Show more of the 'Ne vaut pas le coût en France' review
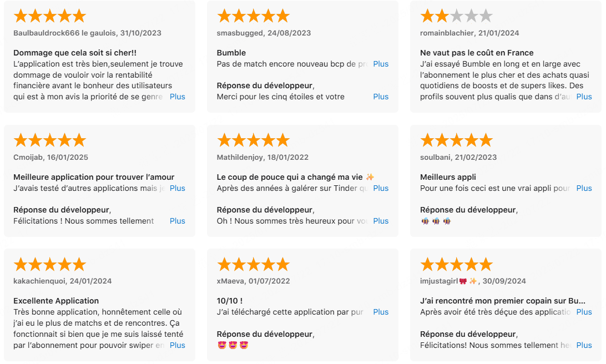606x364 pixels. pyautogui.click(x=584, y=97)
